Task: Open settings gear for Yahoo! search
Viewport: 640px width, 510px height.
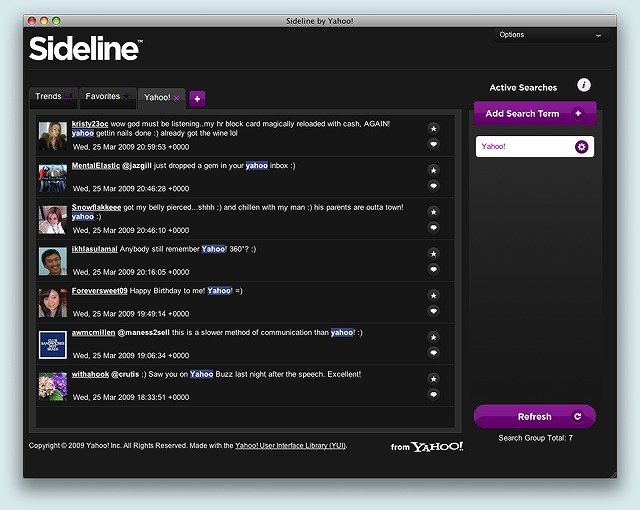Action: [581, 146]
